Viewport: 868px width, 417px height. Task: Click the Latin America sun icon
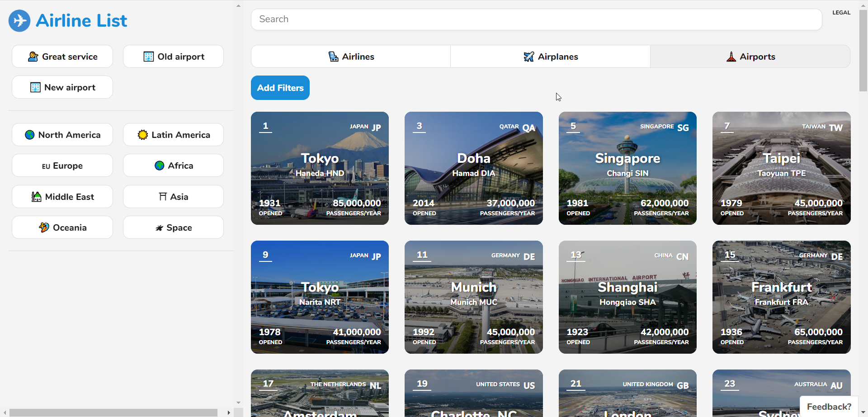(143, 135)
